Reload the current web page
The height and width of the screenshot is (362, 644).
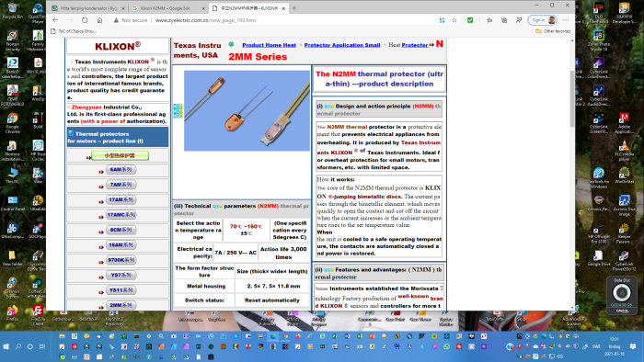[x=85, y=20]
